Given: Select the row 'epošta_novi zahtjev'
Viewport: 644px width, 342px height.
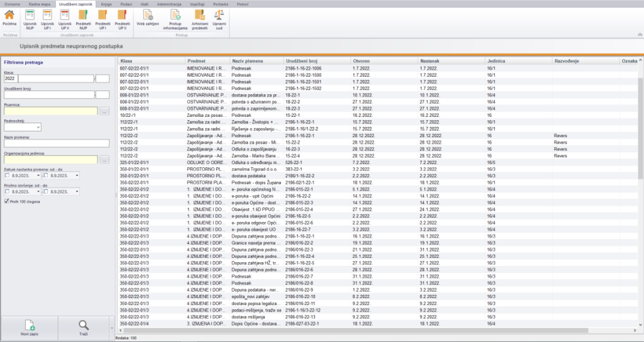Looking at the screenshot, I should [x=378, y=297].
